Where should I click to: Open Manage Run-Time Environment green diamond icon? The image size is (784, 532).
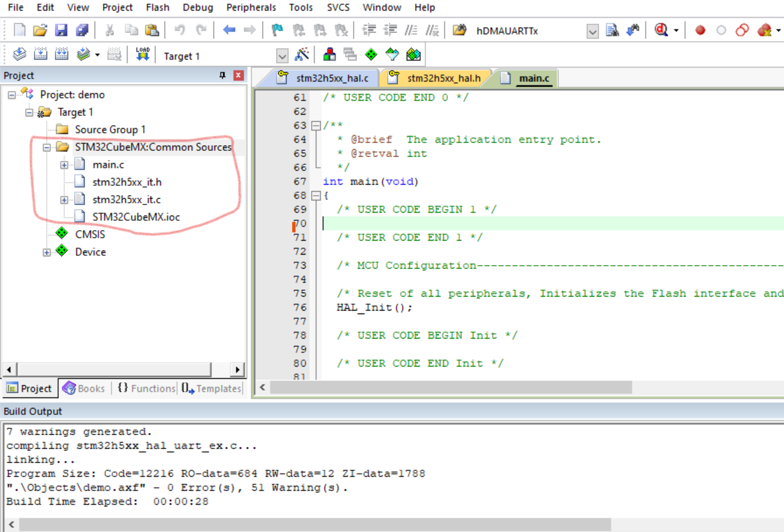coord(371,55)
